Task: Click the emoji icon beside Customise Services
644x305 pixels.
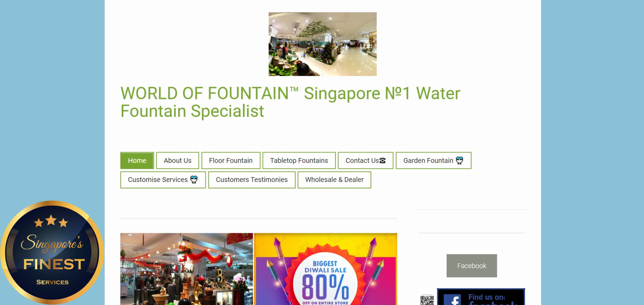Action: [194, 180]
